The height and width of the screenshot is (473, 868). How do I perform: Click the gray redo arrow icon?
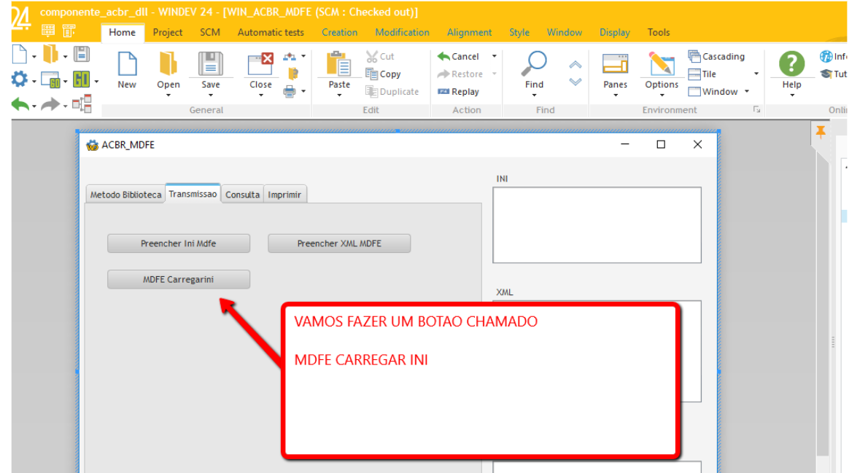point(50,104)
